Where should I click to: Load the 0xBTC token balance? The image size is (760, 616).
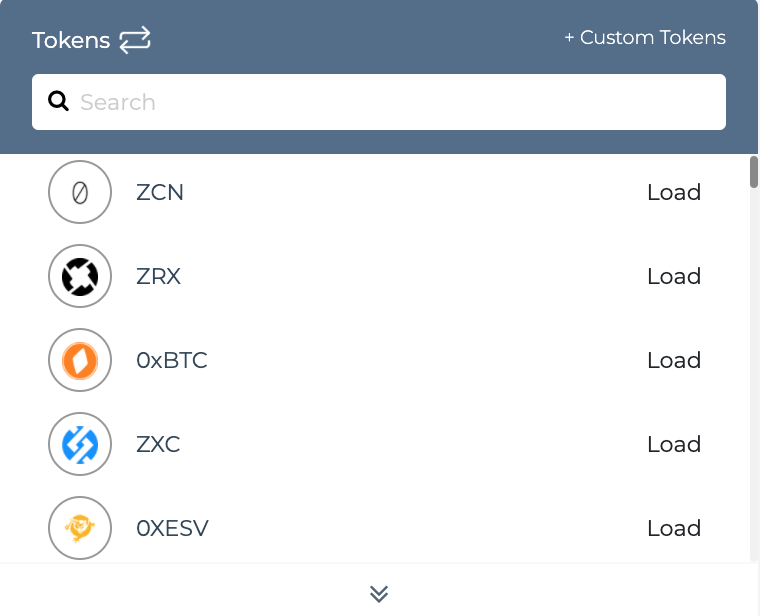coord(674,360)
